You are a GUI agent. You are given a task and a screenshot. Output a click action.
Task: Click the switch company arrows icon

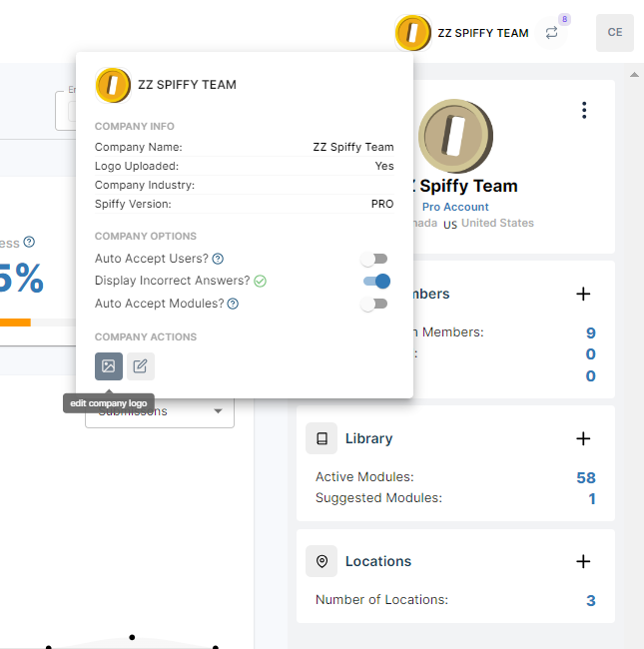[x=551, y=33]
